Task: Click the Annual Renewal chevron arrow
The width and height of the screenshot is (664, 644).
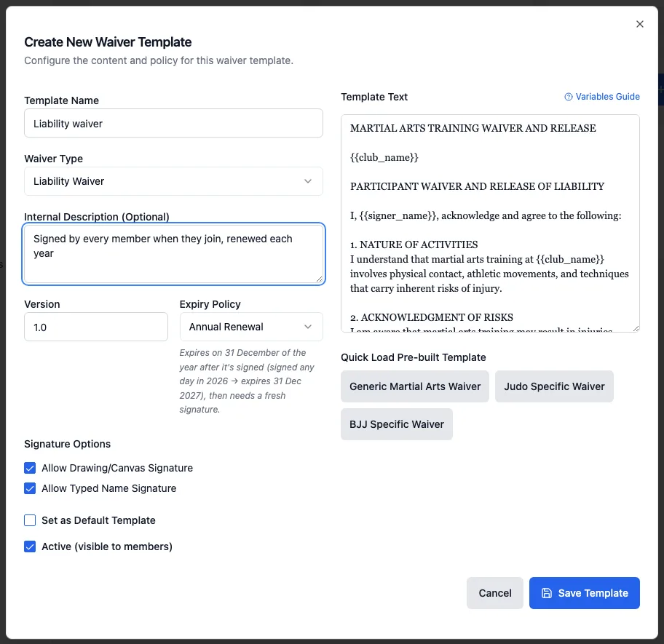Action: tap(308, 327)
